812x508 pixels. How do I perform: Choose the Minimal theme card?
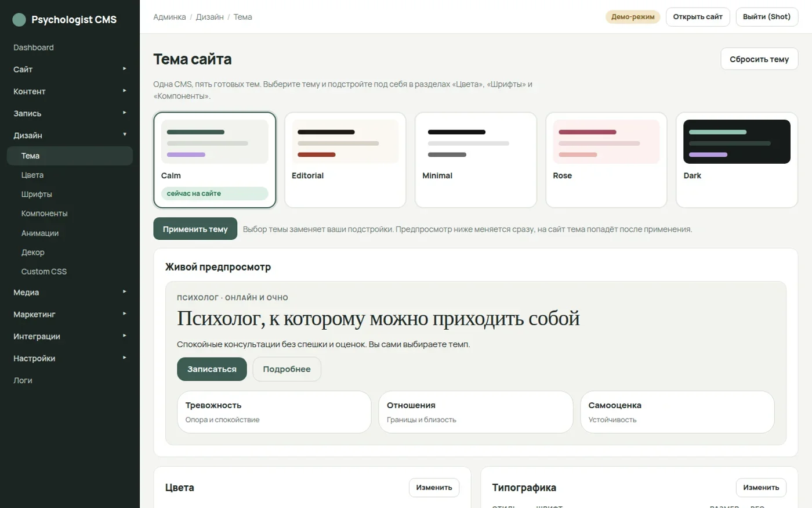(476, 160)
